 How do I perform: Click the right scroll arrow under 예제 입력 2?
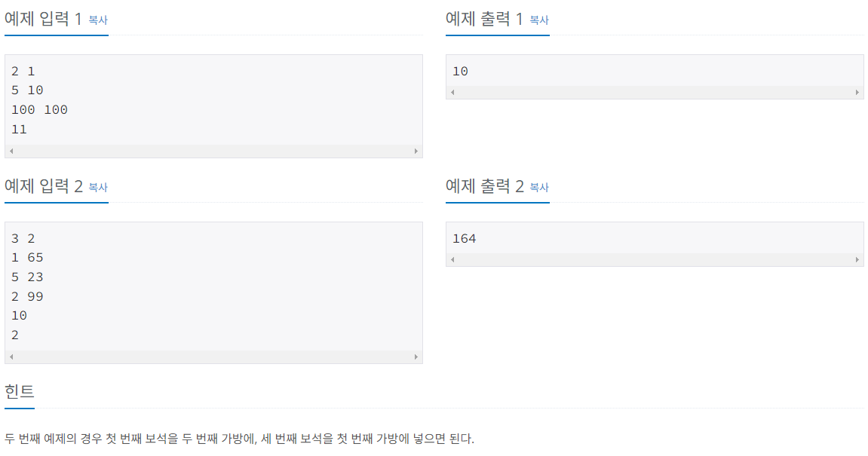[417, 357]
